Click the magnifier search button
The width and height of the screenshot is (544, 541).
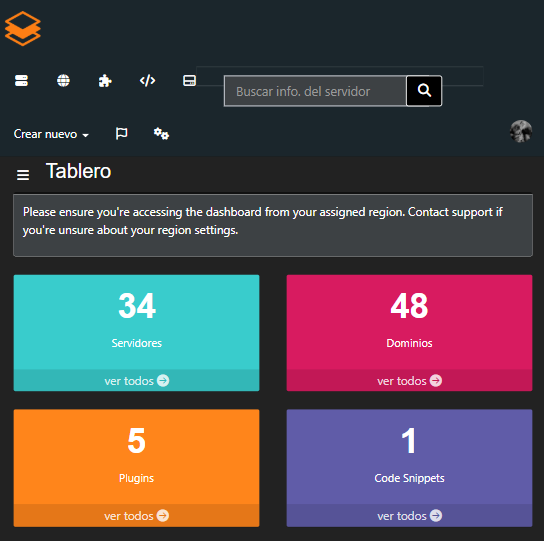point(424,91)
